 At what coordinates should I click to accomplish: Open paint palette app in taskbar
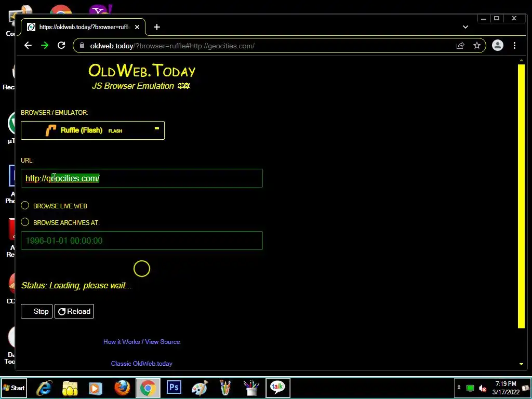pyautogui.click(x=199, y=388)
